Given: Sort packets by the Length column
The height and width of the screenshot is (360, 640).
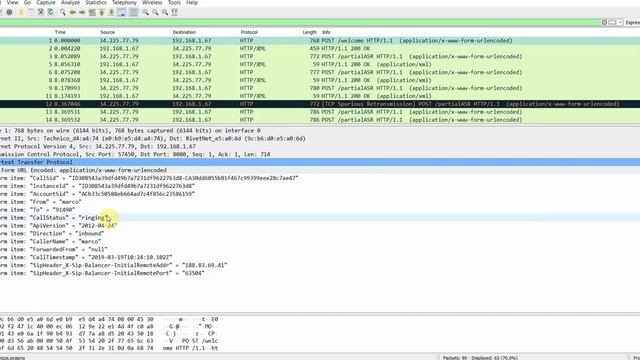Looking at the screenshot, I should pos(309,32).
